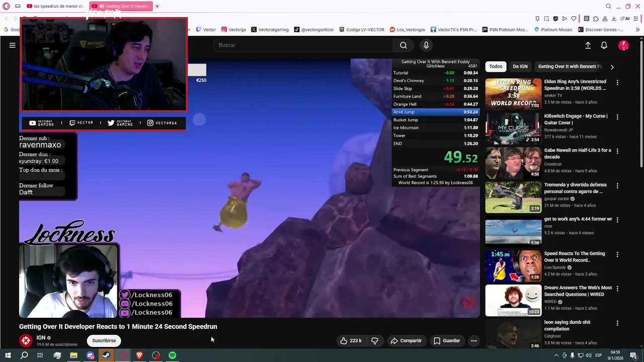Open Opera AI assistant button
The width and height of the screenshot is (644, 362).
625,19
